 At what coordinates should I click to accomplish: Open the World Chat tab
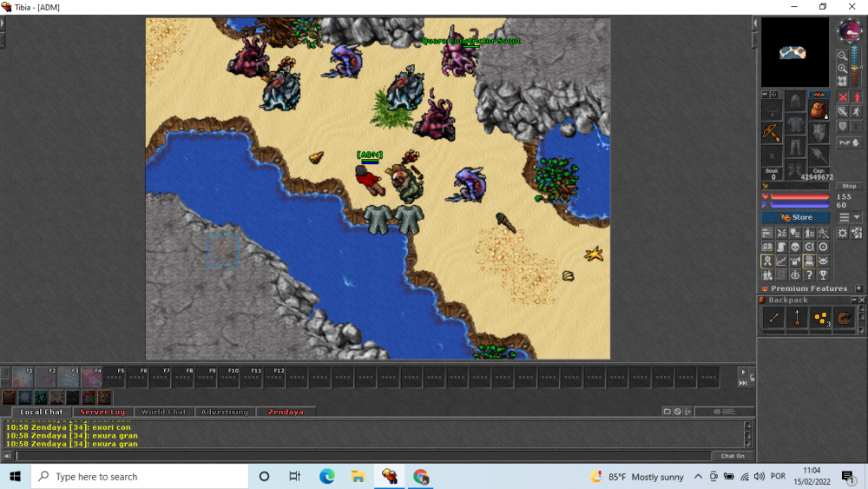(x=164, y=412)
